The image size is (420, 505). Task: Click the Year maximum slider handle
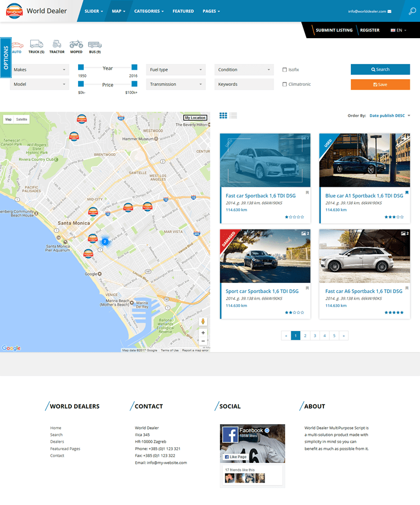134,67
